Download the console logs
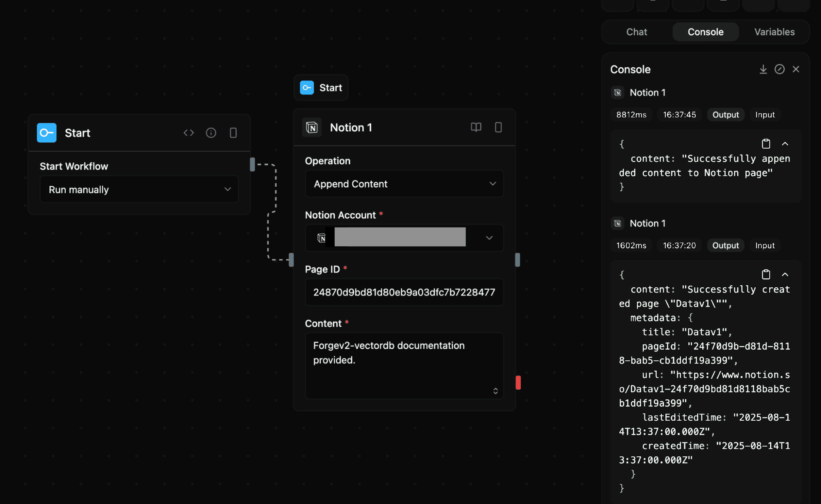 [x=764, y=69]
